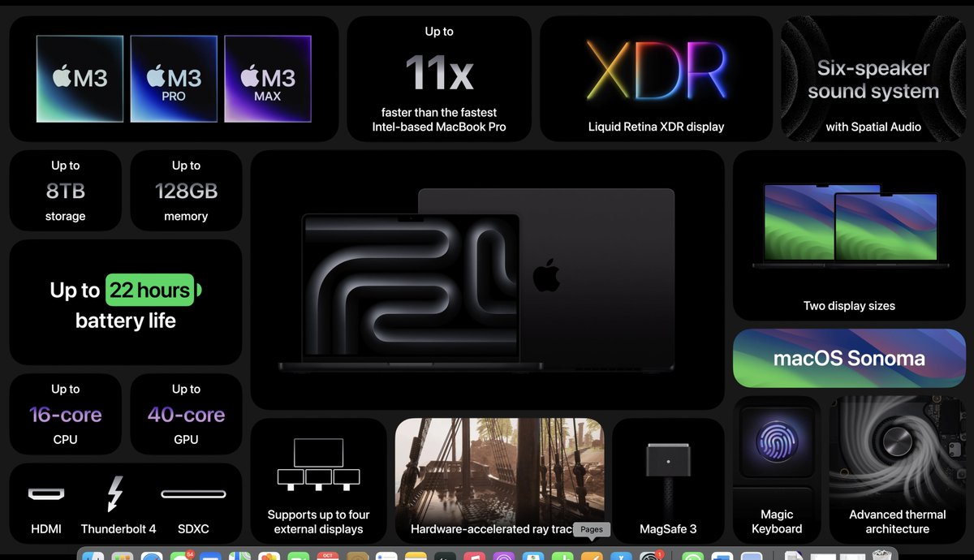
Task: Click the four external displays diagram icon
Action: tap(318, 464)
